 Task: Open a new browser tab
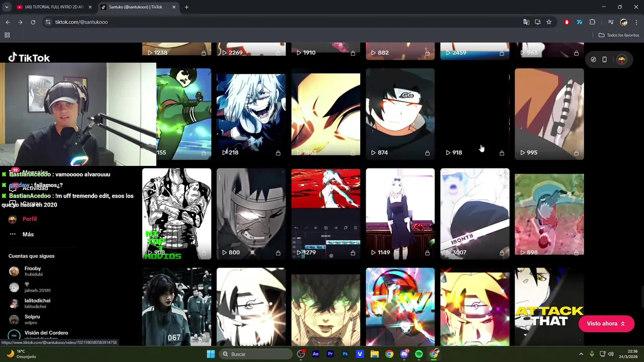[x=186, y=7]
